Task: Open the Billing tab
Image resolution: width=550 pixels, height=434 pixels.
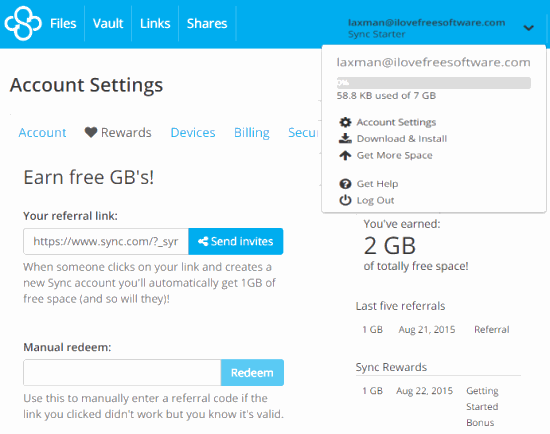Action: [x=252, y=133]
